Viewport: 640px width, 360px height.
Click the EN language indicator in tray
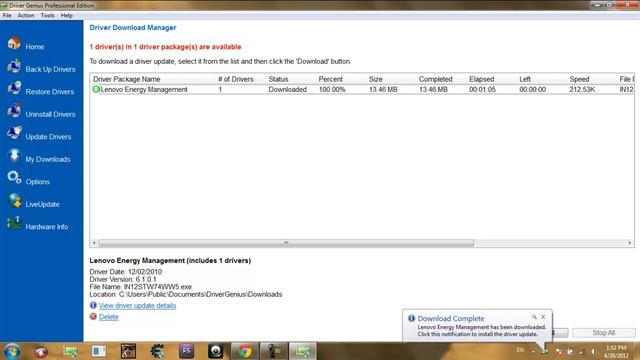[520, 350]
